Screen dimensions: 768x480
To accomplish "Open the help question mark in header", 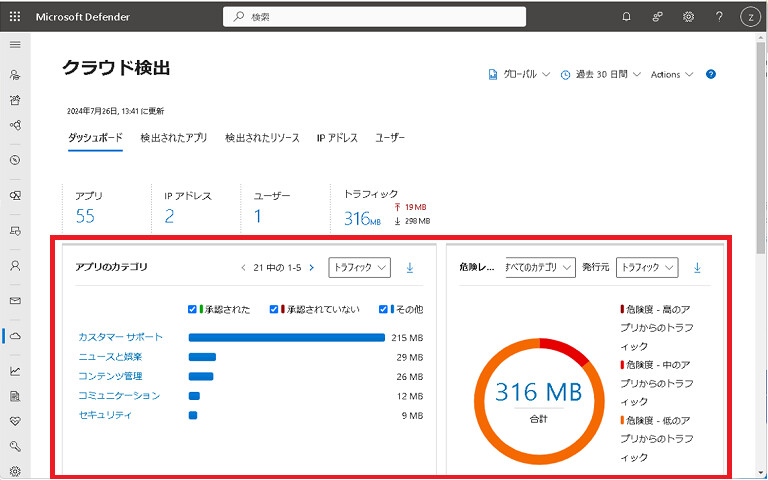I will [x=719, y=17].
